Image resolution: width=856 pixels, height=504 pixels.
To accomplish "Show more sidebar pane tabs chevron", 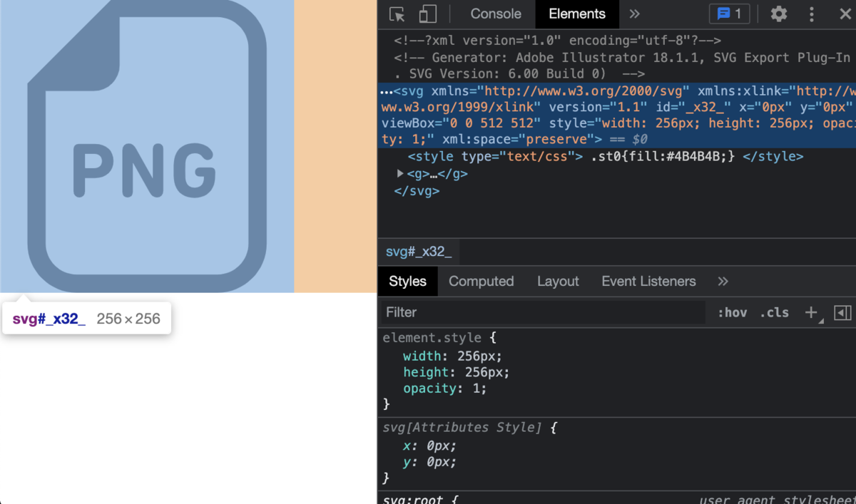I will click(723, 282).
